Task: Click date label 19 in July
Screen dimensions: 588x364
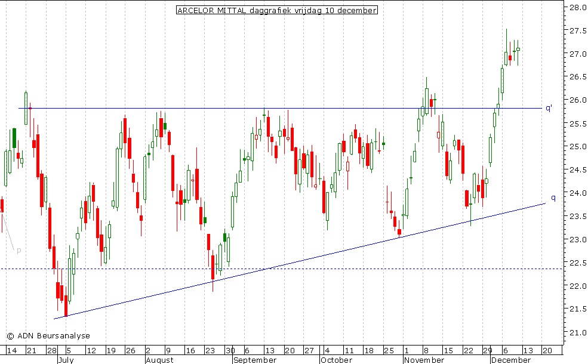Action: point(111,350)
